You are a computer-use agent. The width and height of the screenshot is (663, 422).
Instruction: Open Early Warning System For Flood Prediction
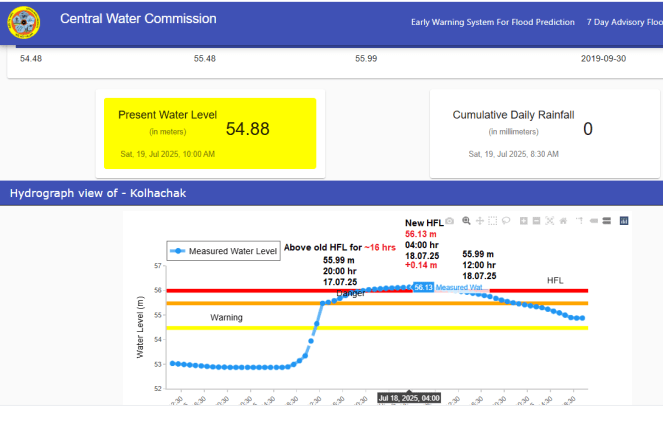pyautogui.click(x=492, y=22)
